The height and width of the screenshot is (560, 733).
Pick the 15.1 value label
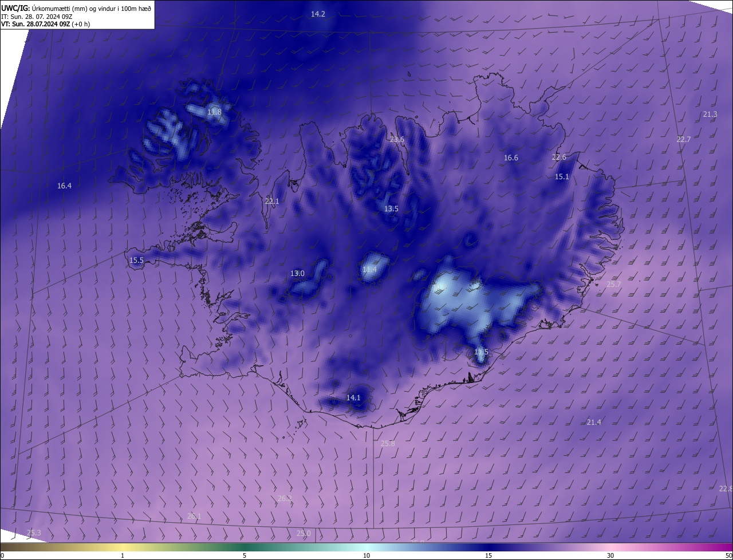pyautogui.click(x=562, y=176)
